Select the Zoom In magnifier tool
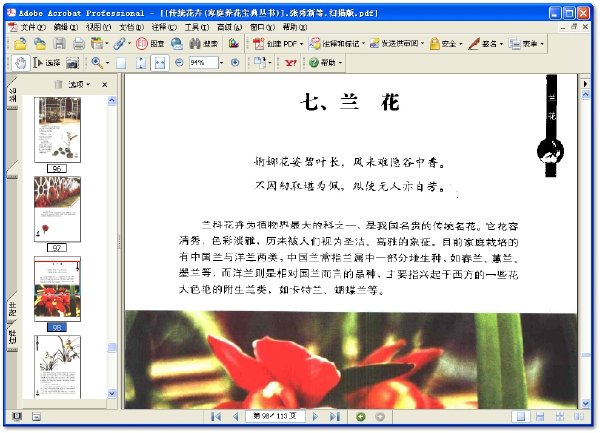 [97, 63]
